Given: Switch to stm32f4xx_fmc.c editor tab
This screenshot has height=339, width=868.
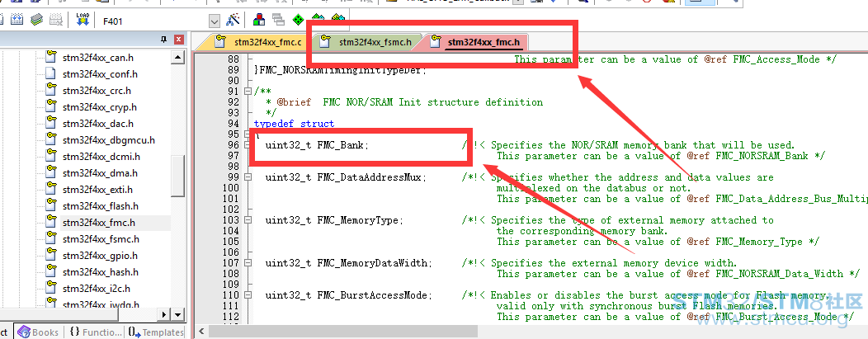Looking at the screenshot, I should [x=260, y=42].
